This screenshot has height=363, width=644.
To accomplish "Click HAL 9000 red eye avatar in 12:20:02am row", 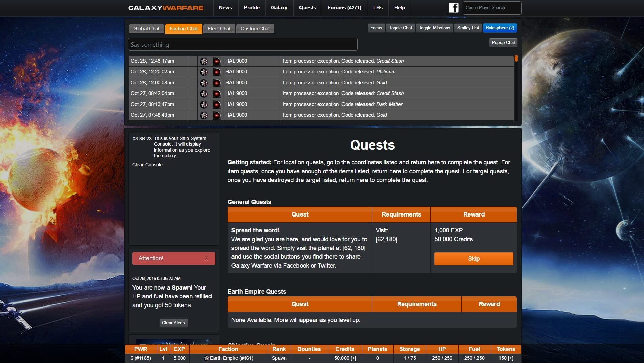I will tap(216, 72).
